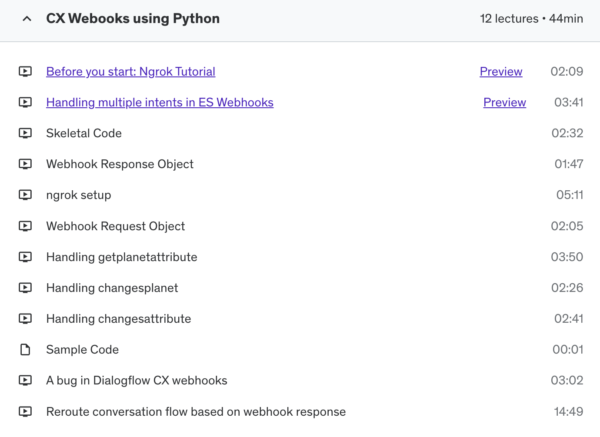Click the video icon beside Before you start: Ngrok Tutorial

pyautogui.click(x=25, y=71)
